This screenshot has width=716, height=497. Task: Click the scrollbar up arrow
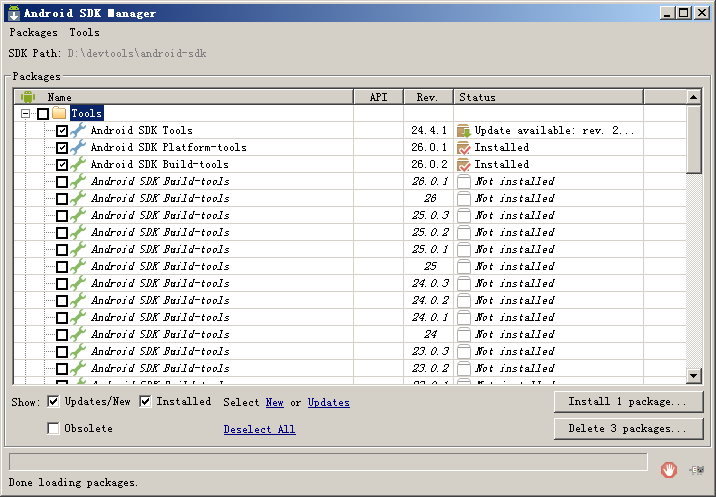coord(693,97)
